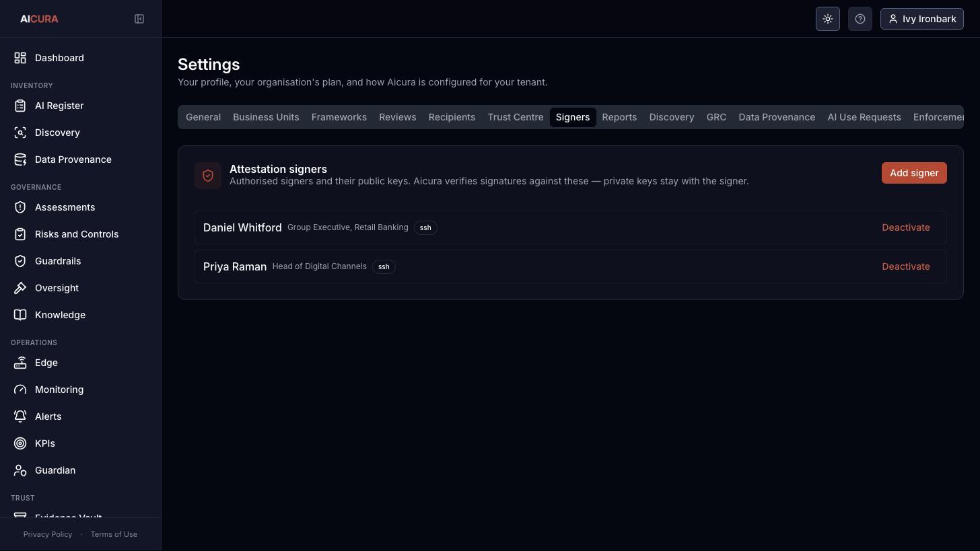Open Risks and Controls page
This screenshot has height=551, width=980.
coord(80,234)
